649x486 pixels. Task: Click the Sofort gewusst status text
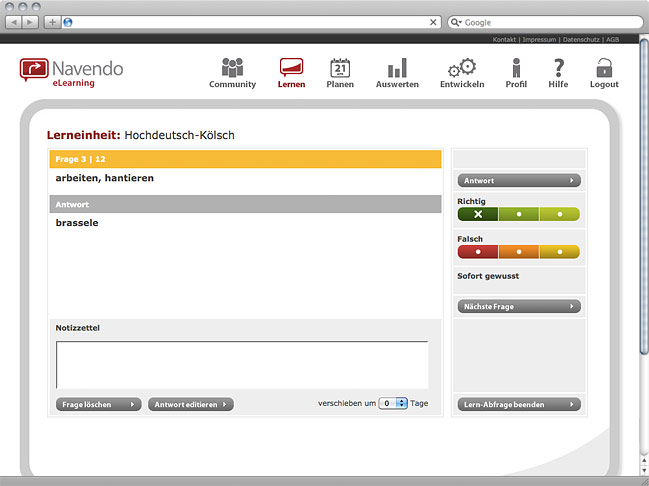pyautogui.click(x=488, y=276)
